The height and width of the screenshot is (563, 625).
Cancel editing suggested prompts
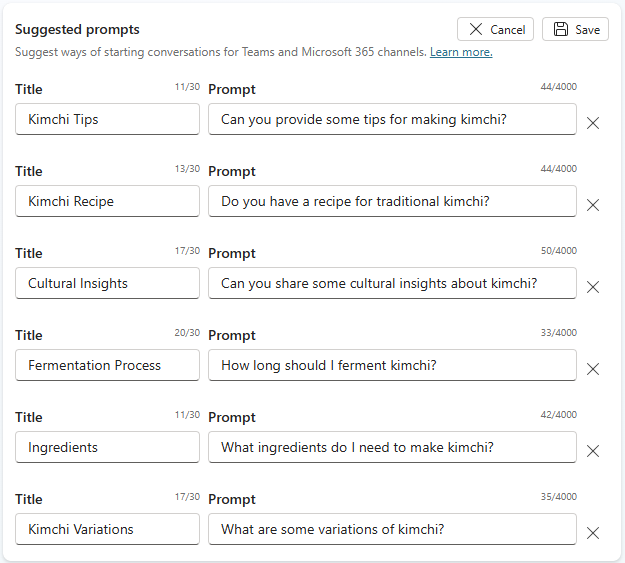pos(496,29)
